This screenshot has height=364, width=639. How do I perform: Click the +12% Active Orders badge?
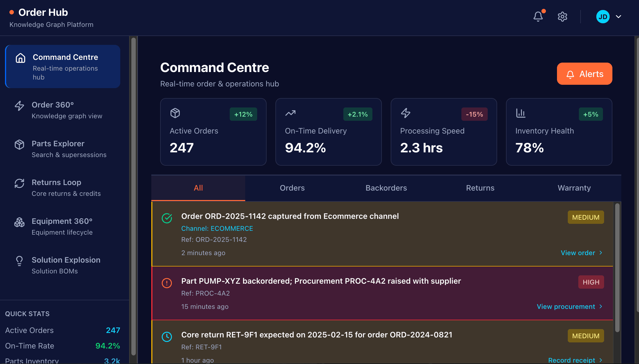coord(243,114)
